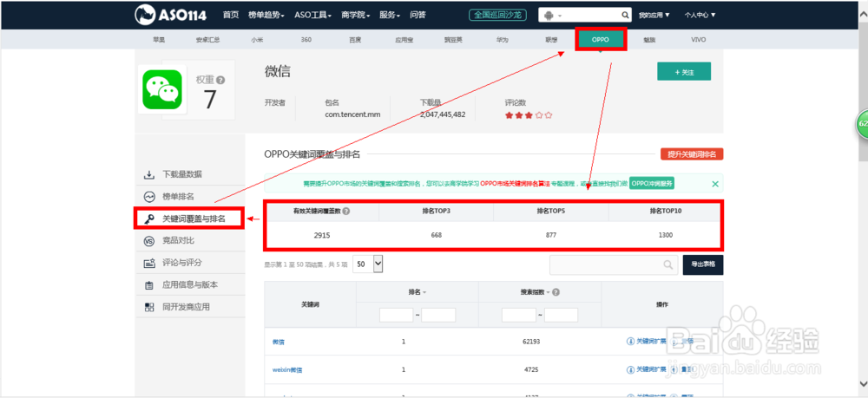868x398 pixels.
Task: Click 关键词扩展 in the 微信 row
Action: click(x=651, y=341)
